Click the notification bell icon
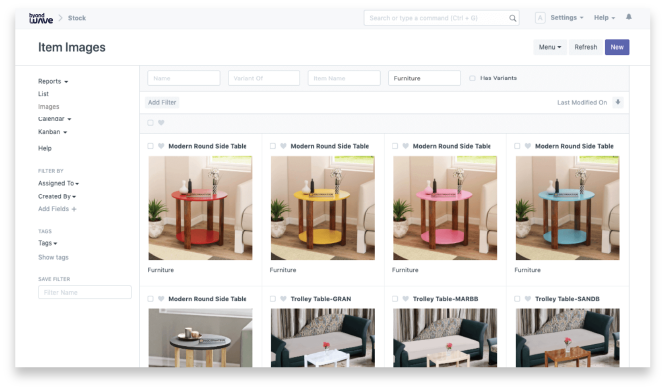Screen dimensions: 666x390 point(629,17)
